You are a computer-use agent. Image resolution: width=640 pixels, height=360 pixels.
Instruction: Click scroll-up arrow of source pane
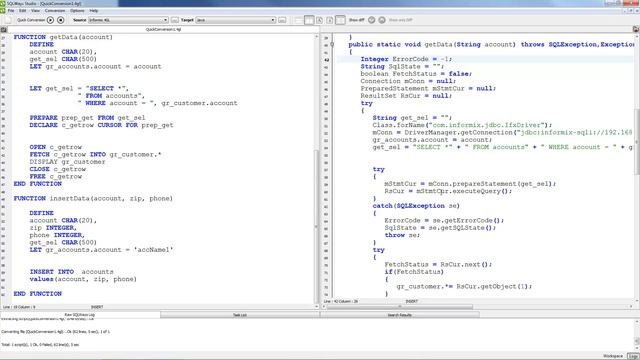(x=316, y=37)
